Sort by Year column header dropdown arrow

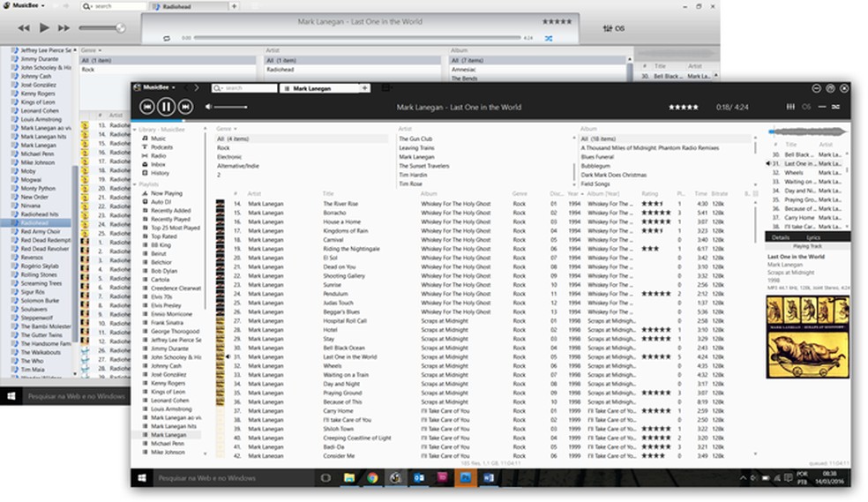coord(582,194)
